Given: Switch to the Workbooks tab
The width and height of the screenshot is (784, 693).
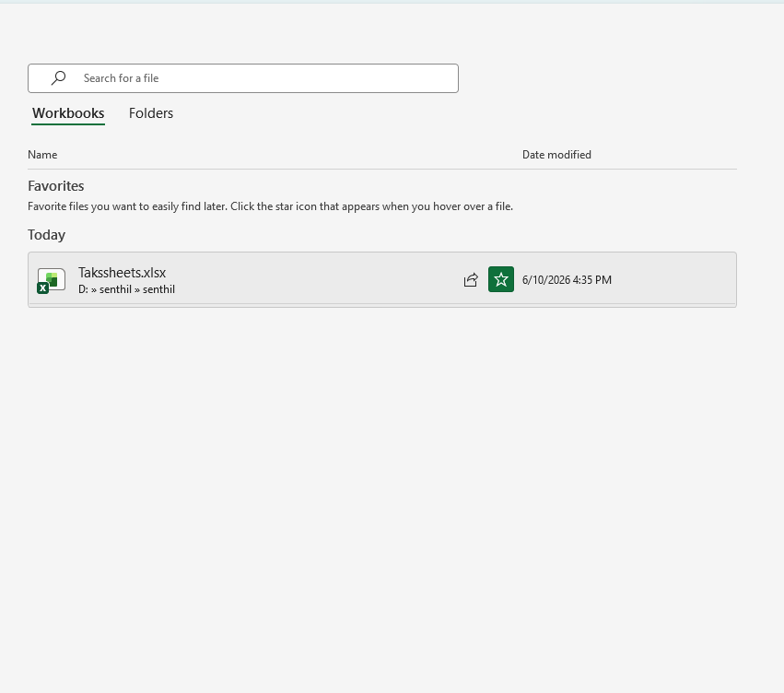Looking at the screenshot, I should [x=68, y=113].
